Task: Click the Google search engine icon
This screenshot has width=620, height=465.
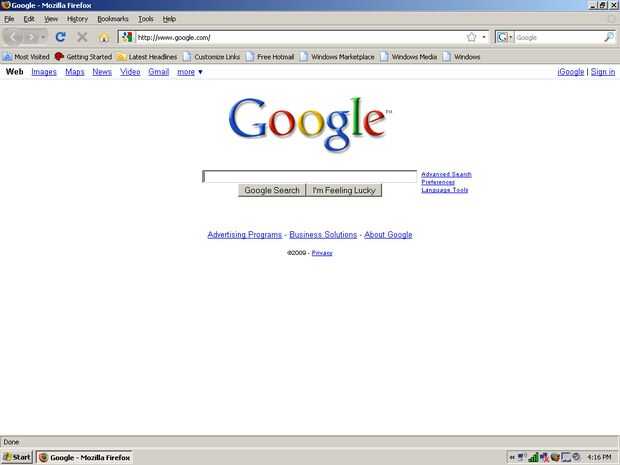Action: (x=502, y=37)
